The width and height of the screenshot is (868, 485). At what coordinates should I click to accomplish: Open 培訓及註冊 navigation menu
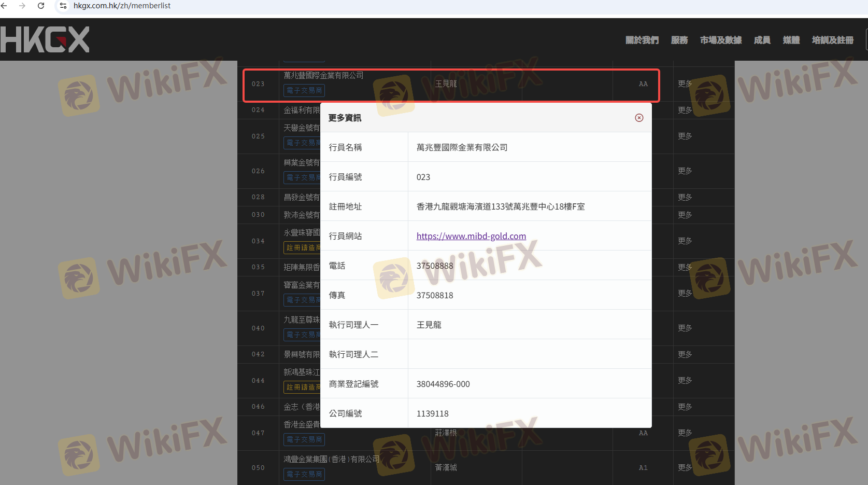[x=832, y=40]
